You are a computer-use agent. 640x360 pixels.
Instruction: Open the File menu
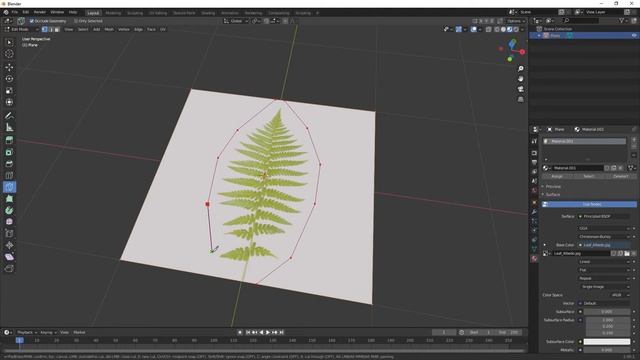pos(15,12)
